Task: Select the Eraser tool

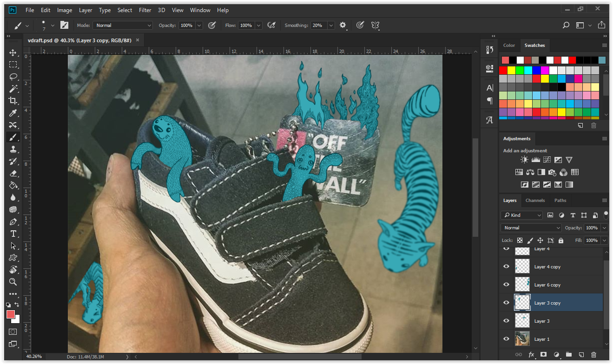Action: pyautogui.click(x=13, y=173)
